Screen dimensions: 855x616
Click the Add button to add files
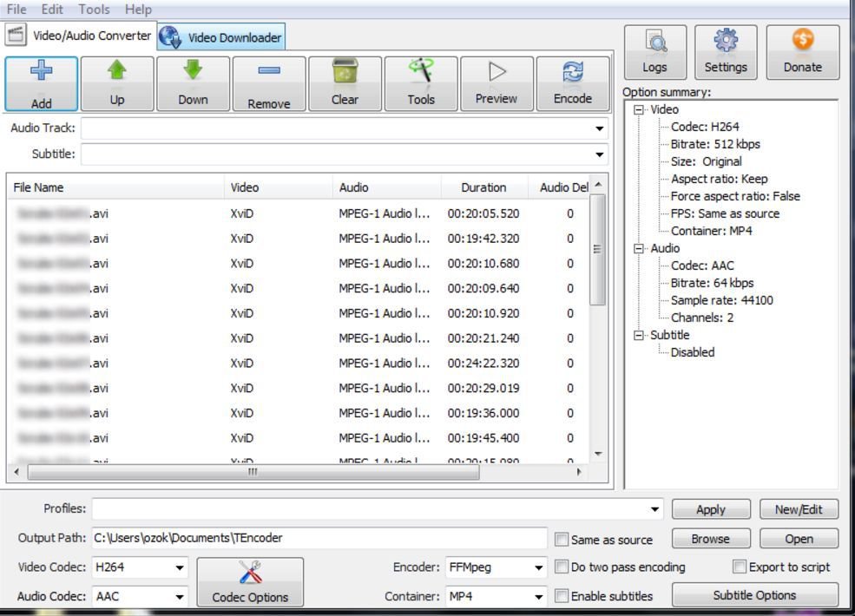coord(40,82)
